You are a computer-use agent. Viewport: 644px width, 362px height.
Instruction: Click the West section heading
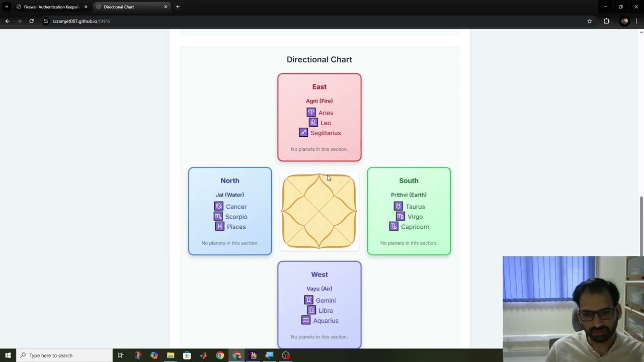click(319, 275)
